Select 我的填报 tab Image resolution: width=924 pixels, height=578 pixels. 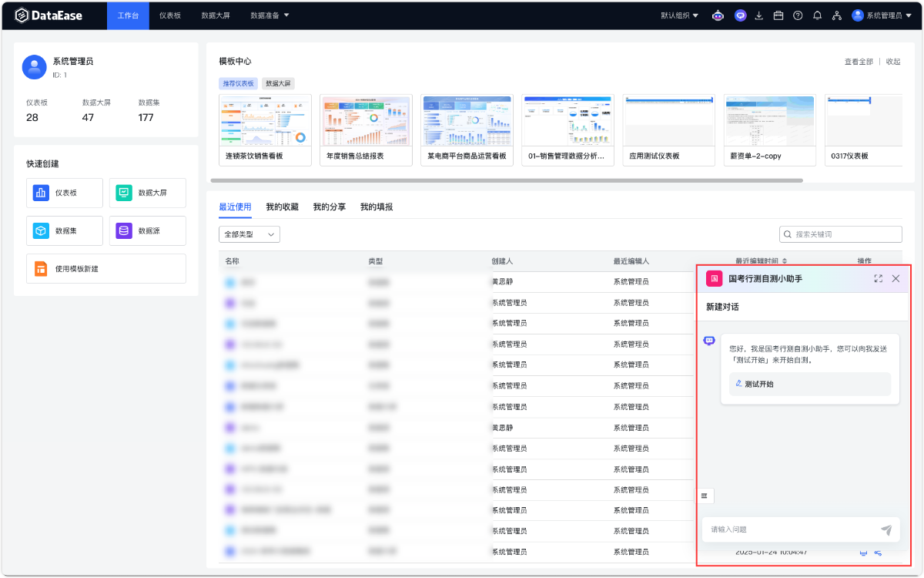[x=377, y=207]
